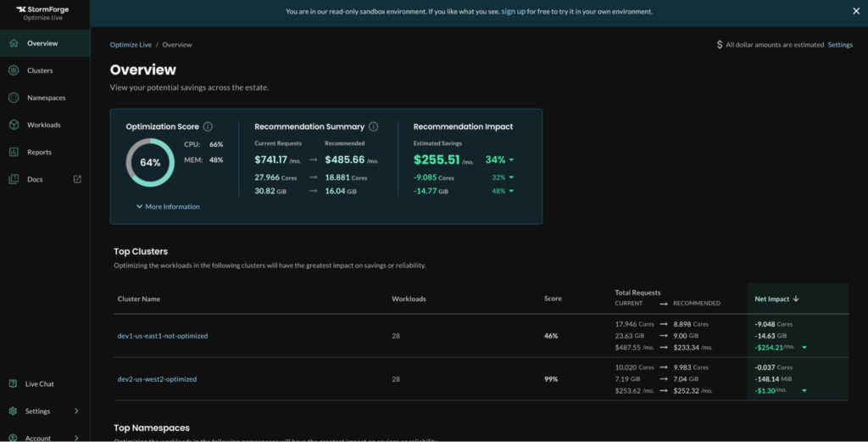Click the info icon next to Optimization Score
The height and width of the screenshot is (442, 868).
click(208, 126)
